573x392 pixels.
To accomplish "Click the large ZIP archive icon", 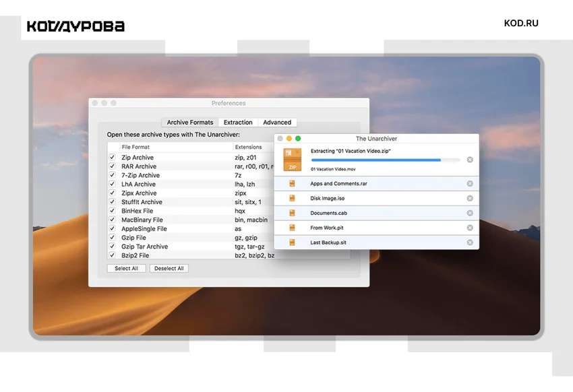I will [293, 160].
